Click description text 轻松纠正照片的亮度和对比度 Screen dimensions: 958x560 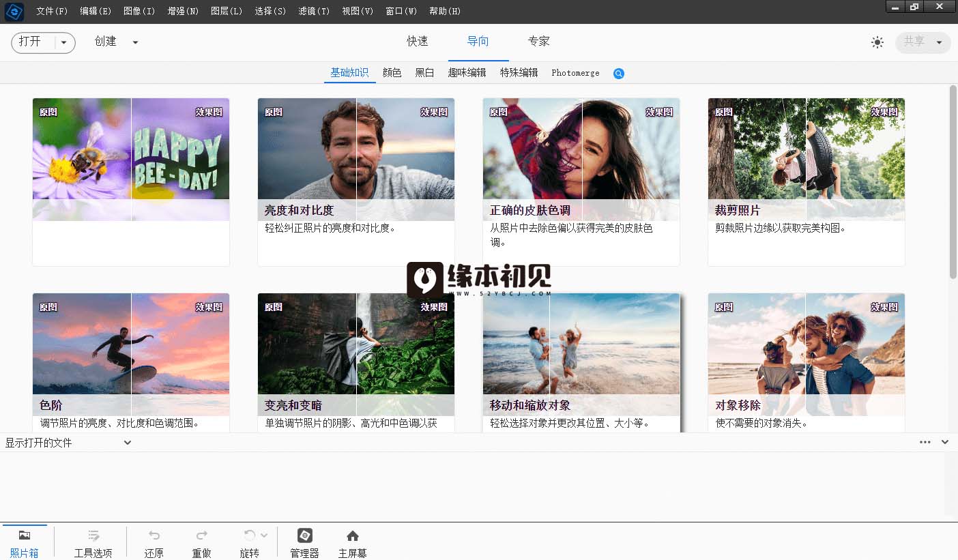[x=330, y=229]
